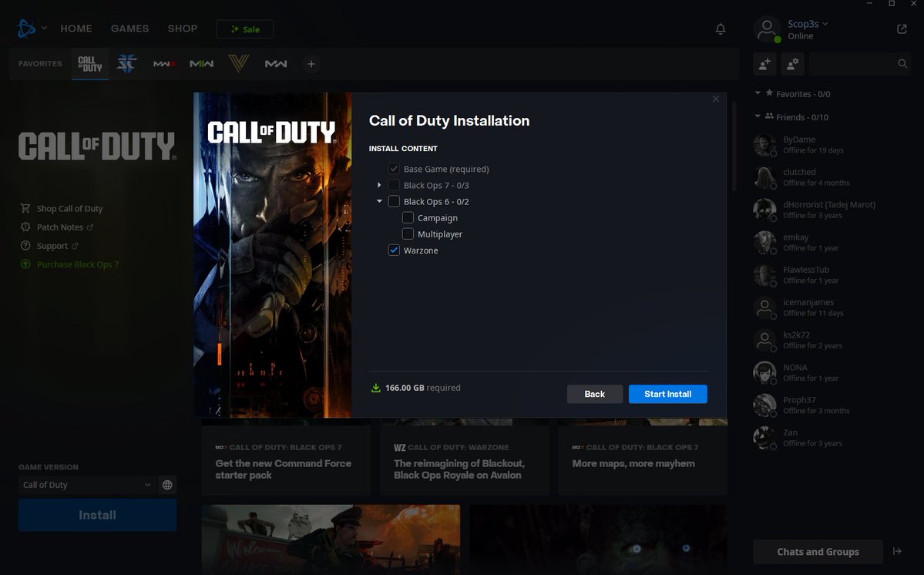Click Start Install
924x575 pixels.
pos(667,394)
